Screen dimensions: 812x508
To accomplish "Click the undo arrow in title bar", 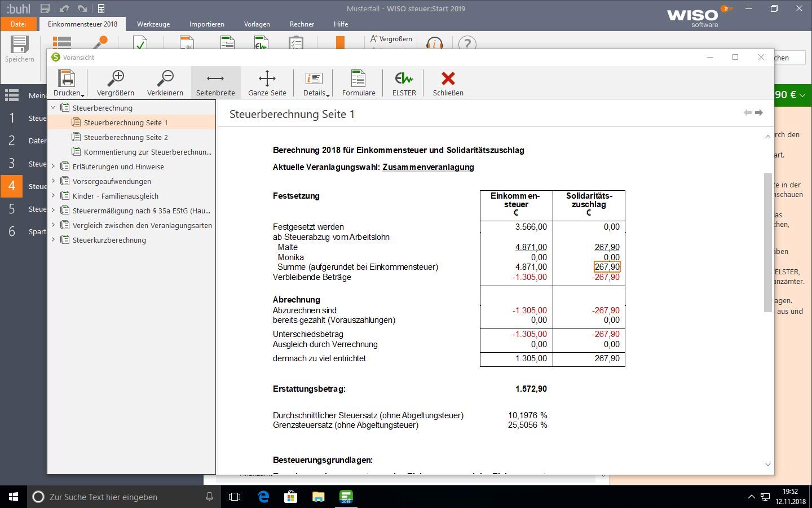I will pyautogui.click(x=64, y=8).
